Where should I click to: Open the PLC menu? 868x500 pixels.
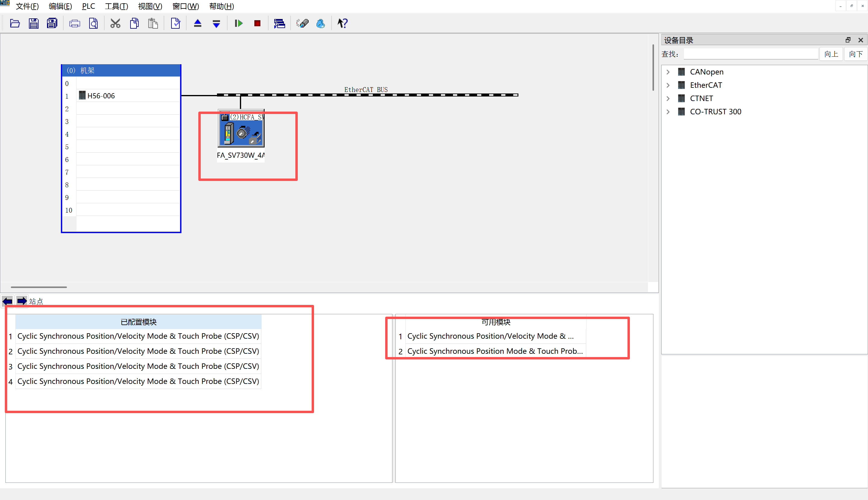(x=88, y=6)
